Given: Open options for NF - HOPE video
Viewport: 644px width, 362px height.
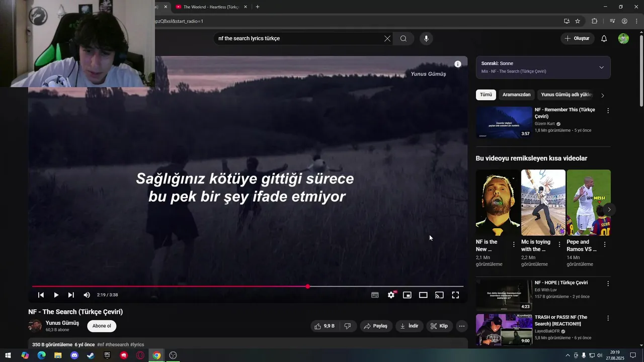Looking at the screenshot, I should (x=608, y=284).
